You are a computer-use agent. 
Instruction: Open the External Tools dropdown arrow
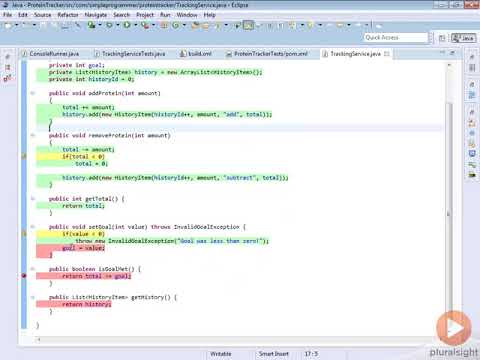(153, 25)
